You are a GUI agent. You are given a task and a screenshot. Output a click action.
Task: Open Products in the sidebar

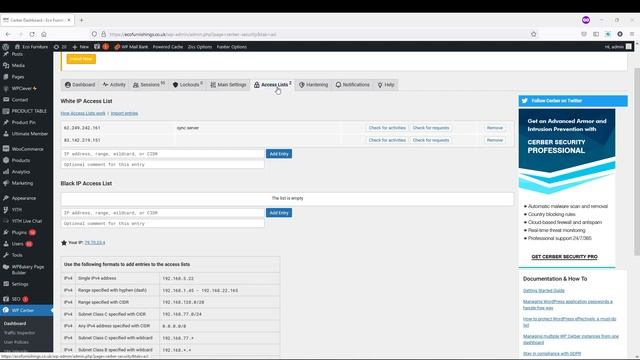20,160
